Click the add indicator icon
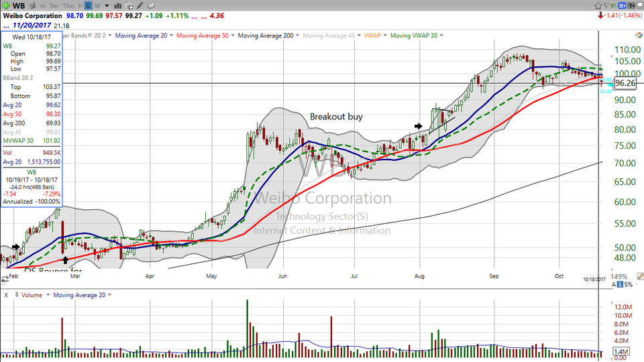 tap(129, 6)
